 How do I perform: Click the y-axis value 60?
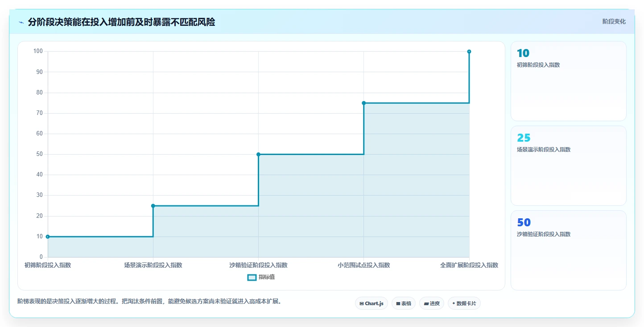[39, 134]
